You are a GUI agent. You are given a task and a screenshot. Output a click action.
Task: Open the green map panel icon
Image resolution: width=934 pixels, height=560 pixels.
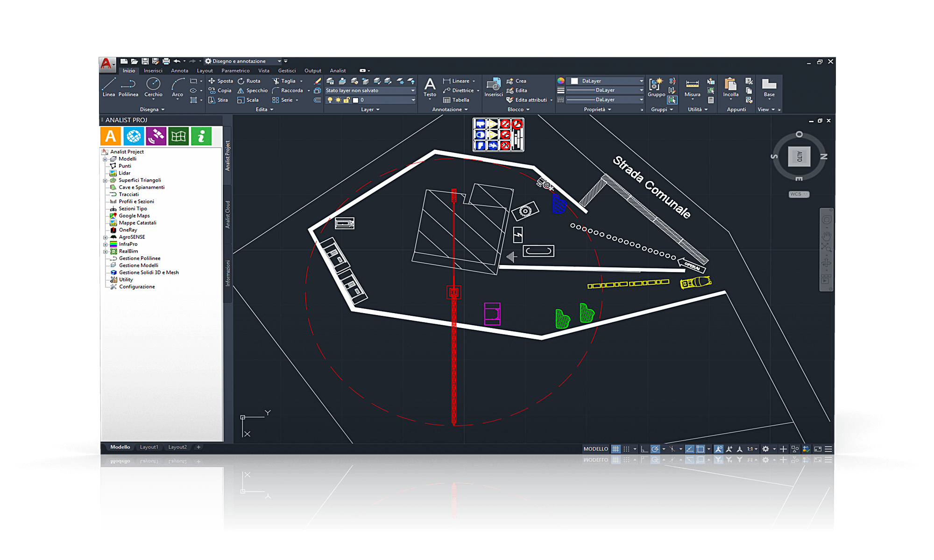coord(178,136)
